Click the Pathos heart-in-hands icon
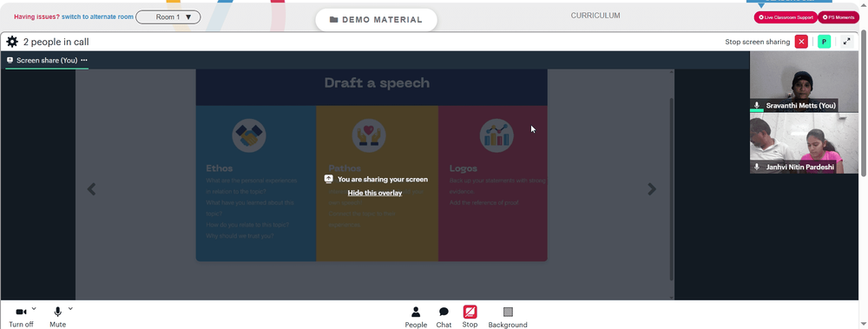This screenshot has height=329, width=868. coord(369,135)
